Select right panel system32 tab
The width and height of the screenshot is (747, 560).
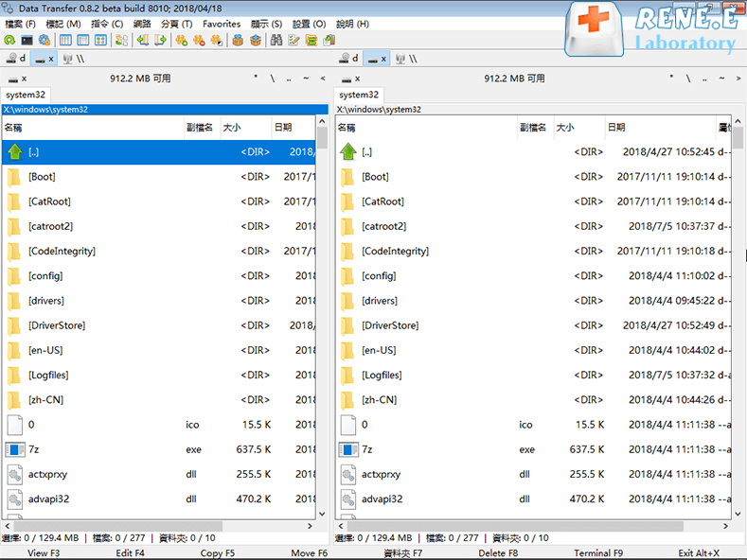click(359, 95)
